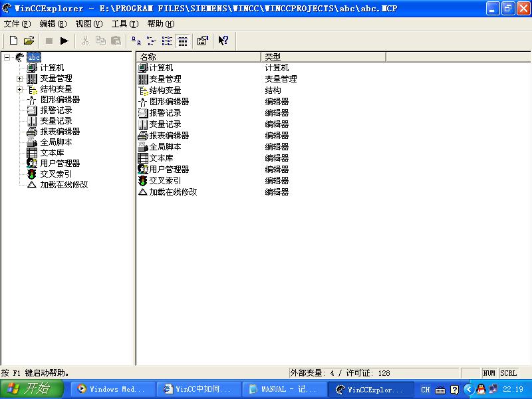Click 全局脚本 icon in right list
Screen dimensions: 532x399
tap(143, 147)
